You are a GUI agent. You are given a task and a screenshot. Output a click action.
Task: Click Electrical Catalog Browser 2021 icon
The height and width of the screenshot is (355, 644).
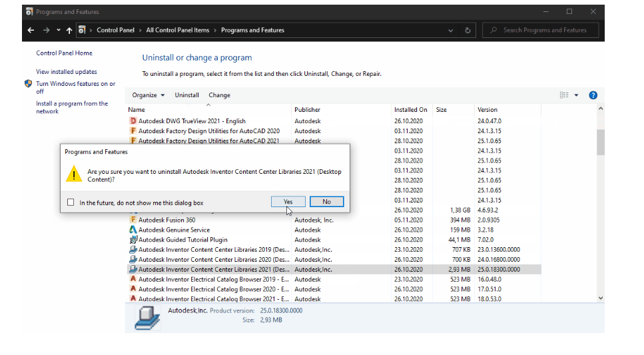pos(133,298)
